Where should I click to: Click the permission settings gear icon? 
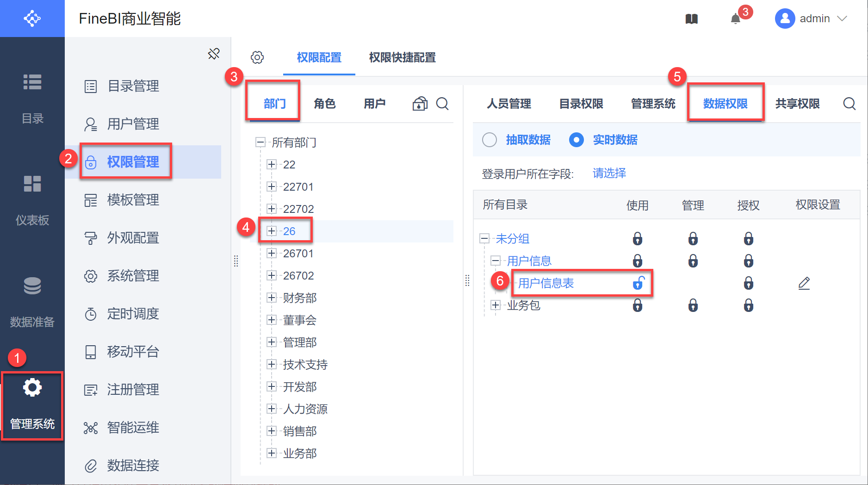tap(257, 57)
